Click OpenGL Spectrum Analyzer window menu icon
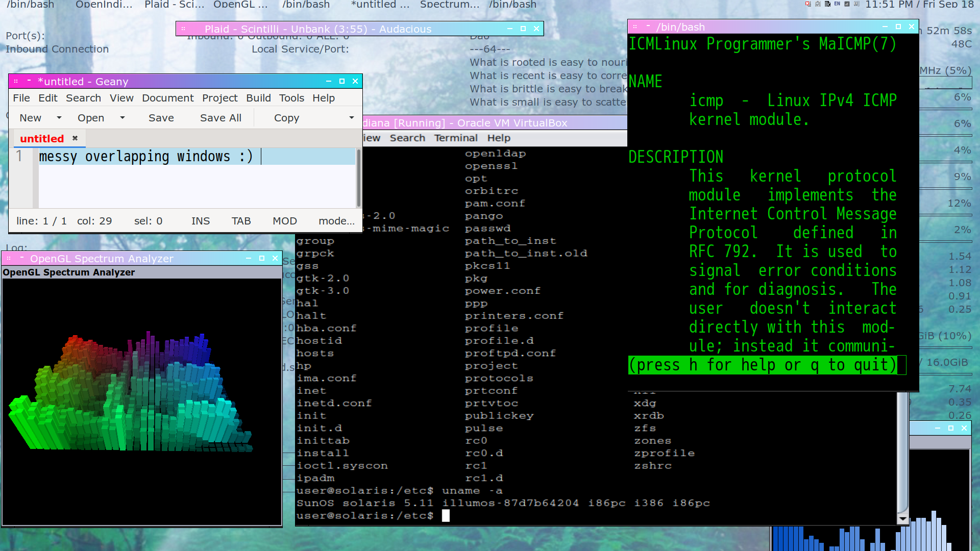 click(x=9, y=259)
